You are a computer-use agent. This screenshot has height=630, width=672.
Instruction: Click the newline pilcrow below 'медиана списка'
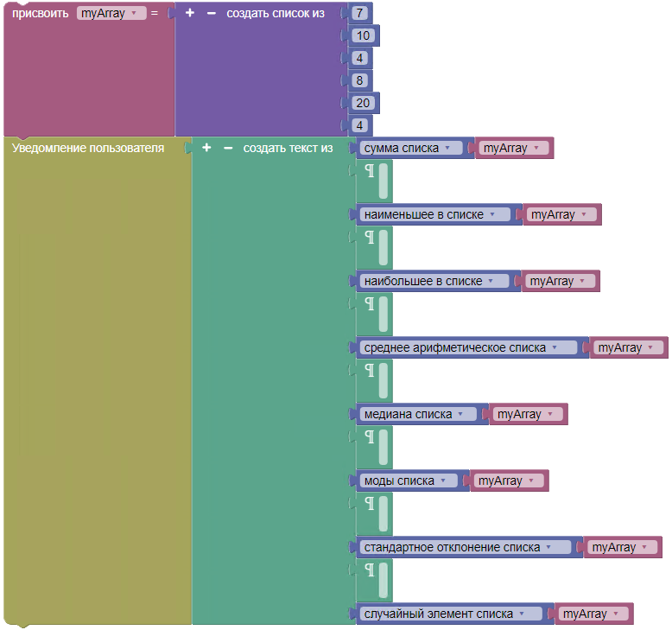[x=370, y=437]
